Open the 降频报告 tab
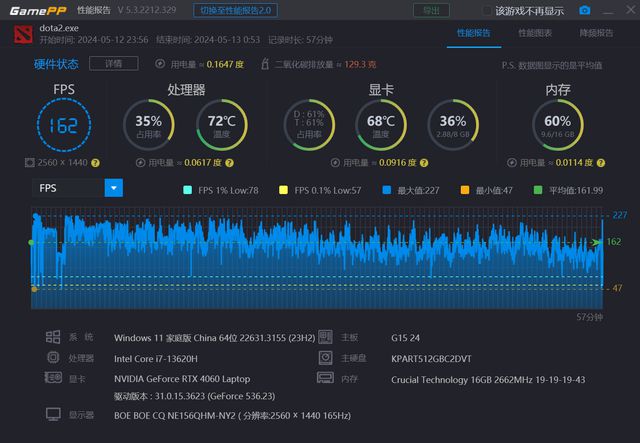 click(x=597, y=33)
